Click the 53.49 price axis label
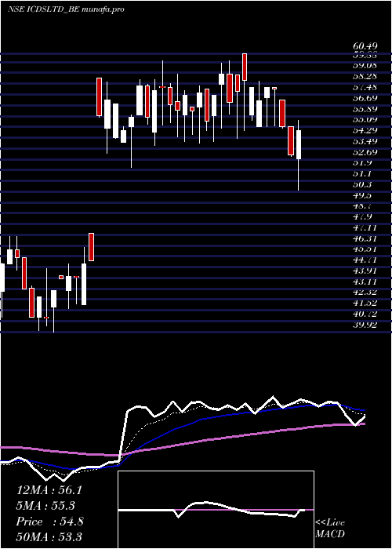The image size is (392, 549). coord(365,141)
